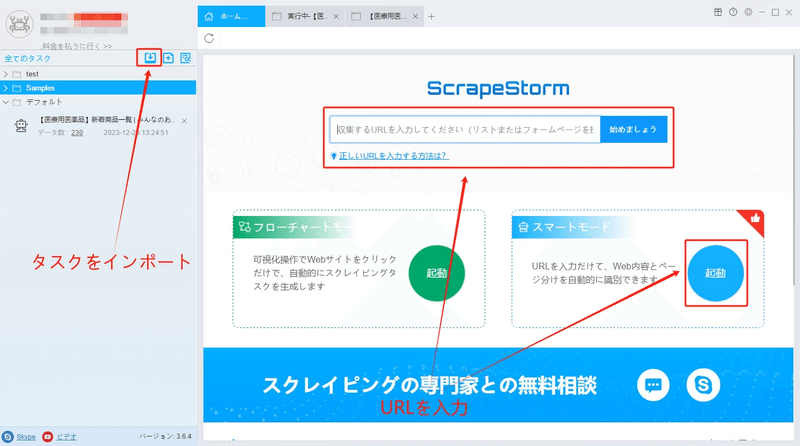Close the 実行中 tab
This screenshot has height=446, width=800.
(x=336, y=16)
